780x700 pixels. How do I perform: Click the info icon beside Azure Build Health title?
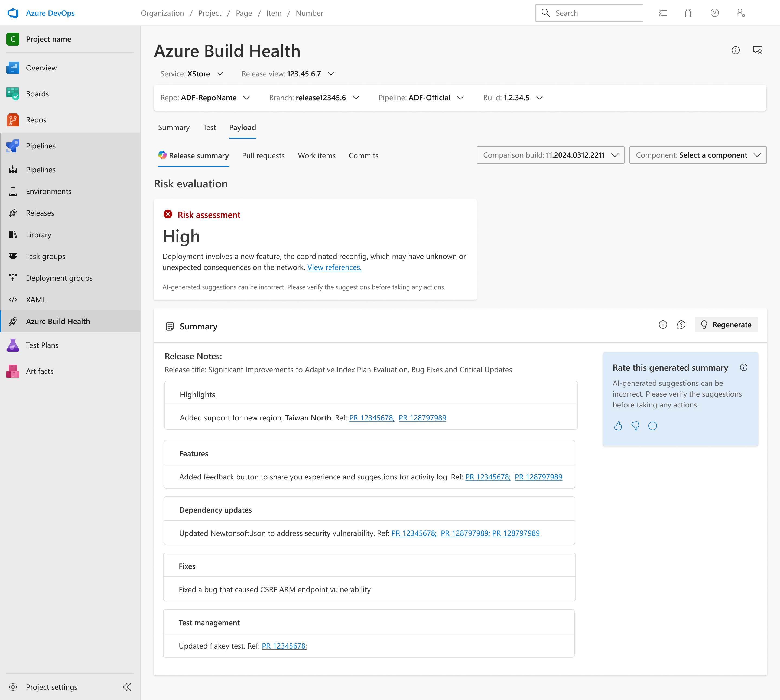(735, 50)
